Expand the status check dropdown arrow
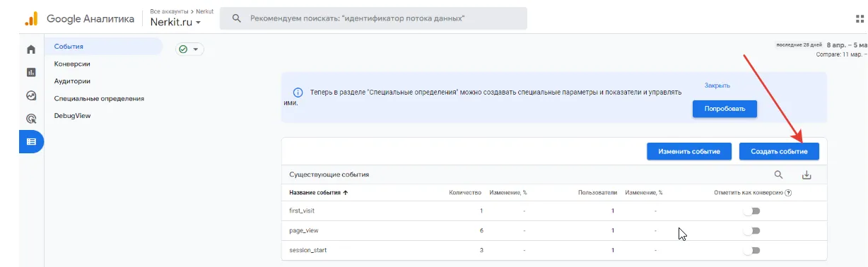868x267 pixels. tap(195, 49)
